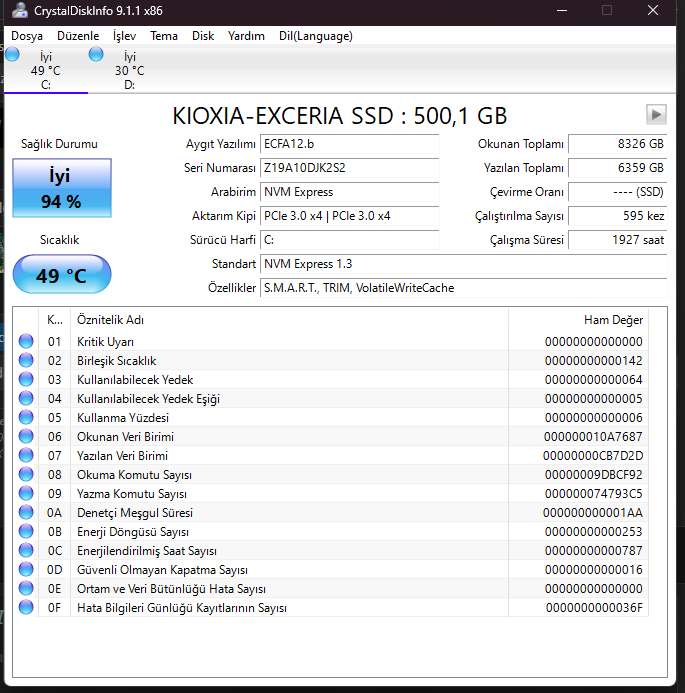The width and height of the screenshot is (685, 693).
Task: Click the blue health orb of drive C:
Action: (x=12, y=54)
